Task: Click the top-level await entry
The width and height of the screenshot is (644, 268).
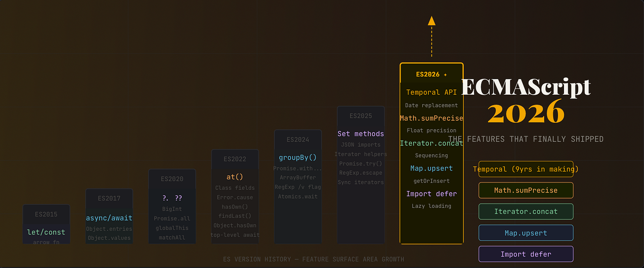Action: [235, 235]
